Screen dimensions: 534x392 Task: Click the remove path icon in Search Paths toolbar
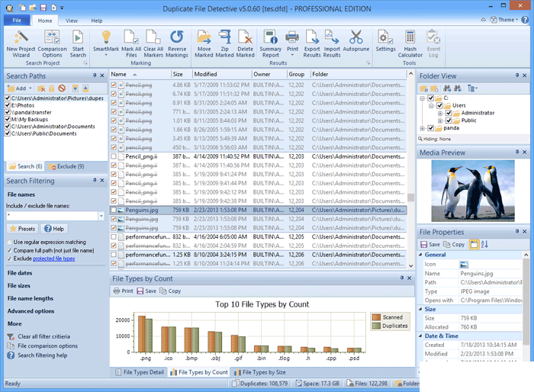pos(41,88)
